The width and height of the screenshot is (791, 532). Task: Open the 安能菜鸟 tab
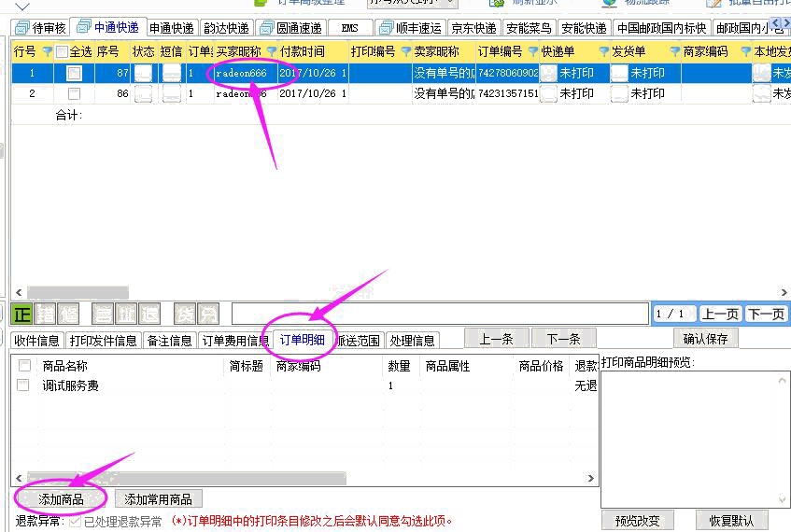[530, 28]
